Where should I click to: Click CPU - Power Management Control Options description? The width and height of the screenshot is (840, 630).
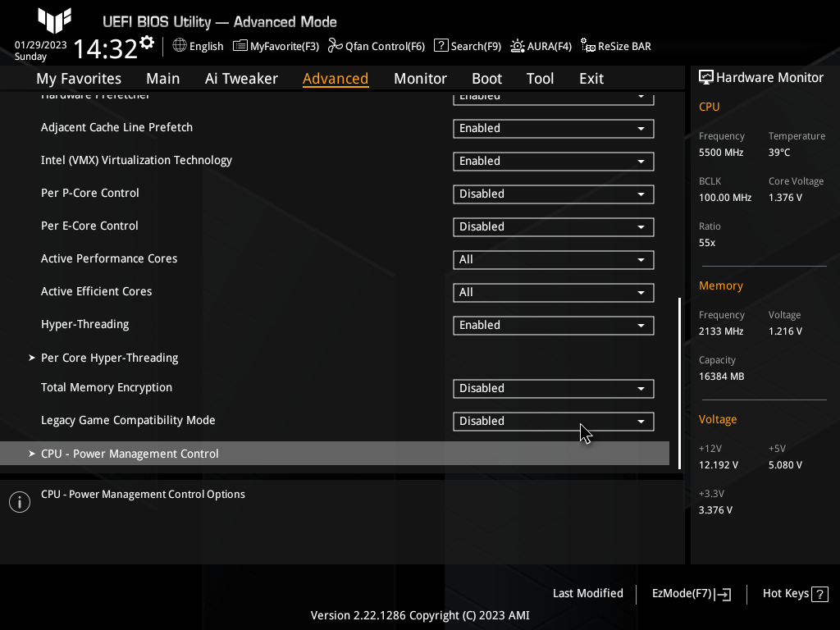click(x=143, y=495)
